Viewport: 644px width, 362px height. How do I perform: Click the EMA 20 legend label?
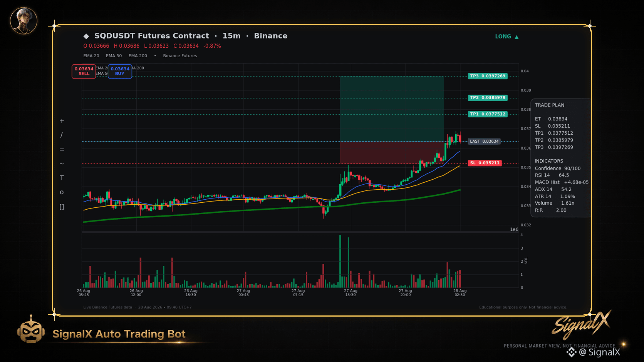tap(91, 56)
